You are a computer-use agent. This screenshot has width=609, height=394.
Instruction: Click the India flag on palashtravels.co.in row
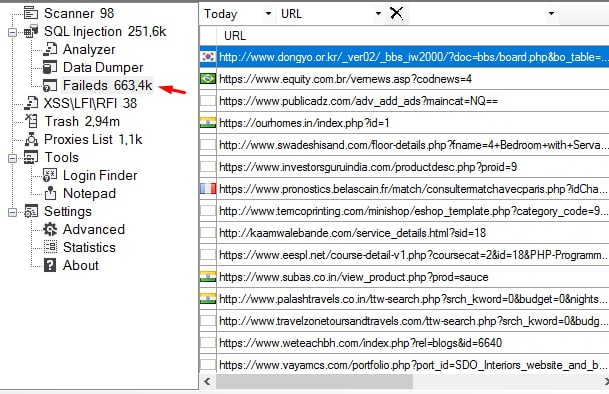coord(208,299)
